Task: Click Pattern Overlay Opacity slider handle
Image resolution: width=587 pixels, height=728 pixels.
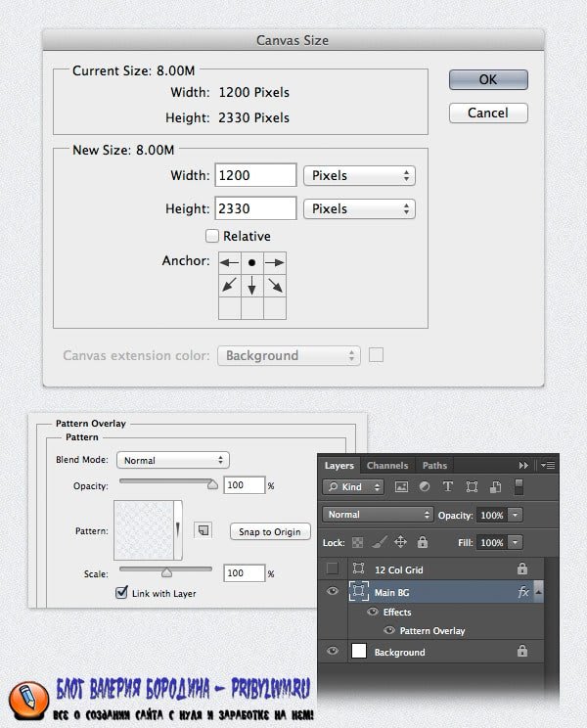Action: (x=212, y=484)
